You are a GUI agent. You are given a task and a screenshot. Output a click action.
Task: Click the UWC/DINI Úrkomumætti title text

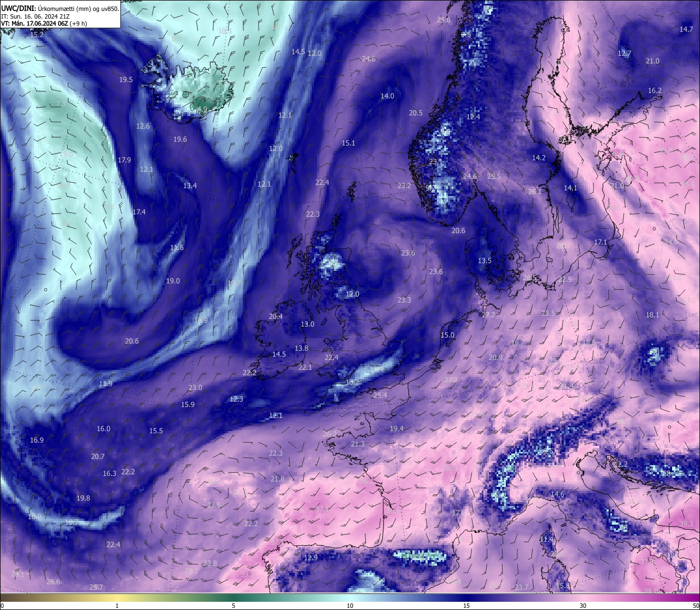point(60,8)
